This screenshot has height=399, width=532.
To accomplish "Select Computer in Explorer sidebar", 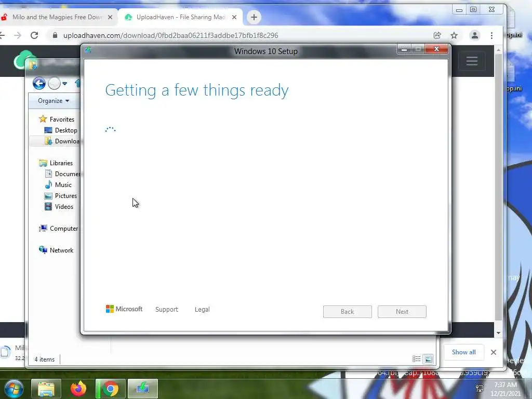I will [58, 229].
